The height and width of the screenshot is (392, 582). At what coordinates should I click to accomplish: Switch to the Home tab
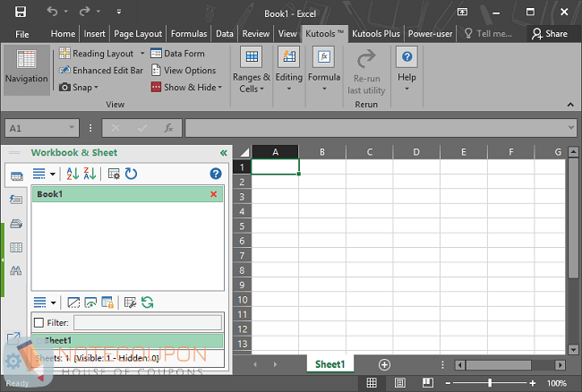(63, 34)
